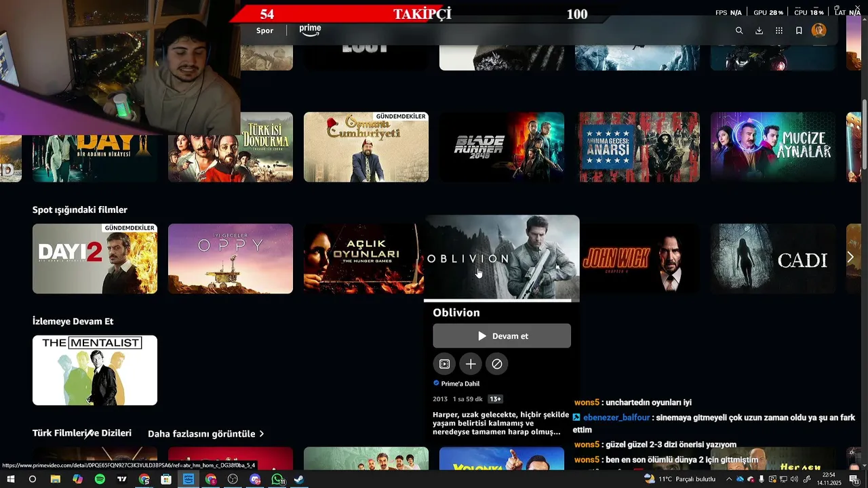This screenshot has height=488, width=868.
Task: Open the downloads icon in Prime header
Action: coord(759,30)
